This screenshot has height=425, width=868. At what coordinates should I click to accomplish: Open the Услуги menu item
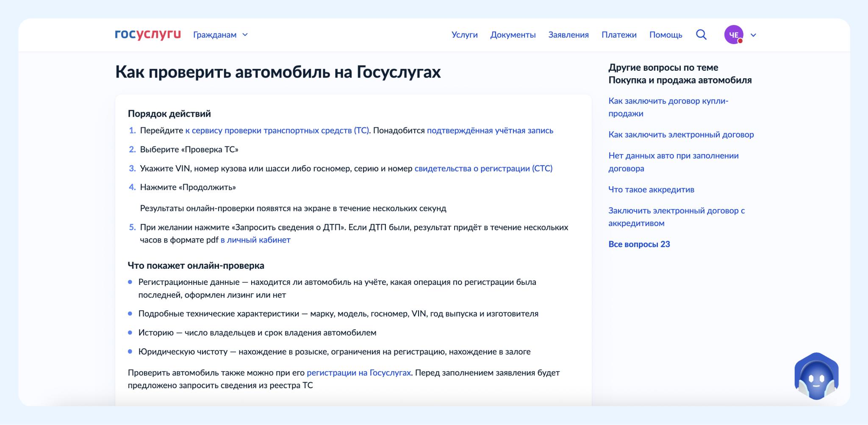(x=464, y=35)
